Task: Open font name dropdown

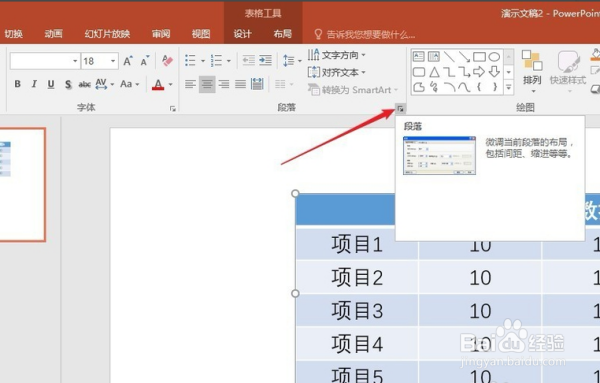Action: [75, 61]
